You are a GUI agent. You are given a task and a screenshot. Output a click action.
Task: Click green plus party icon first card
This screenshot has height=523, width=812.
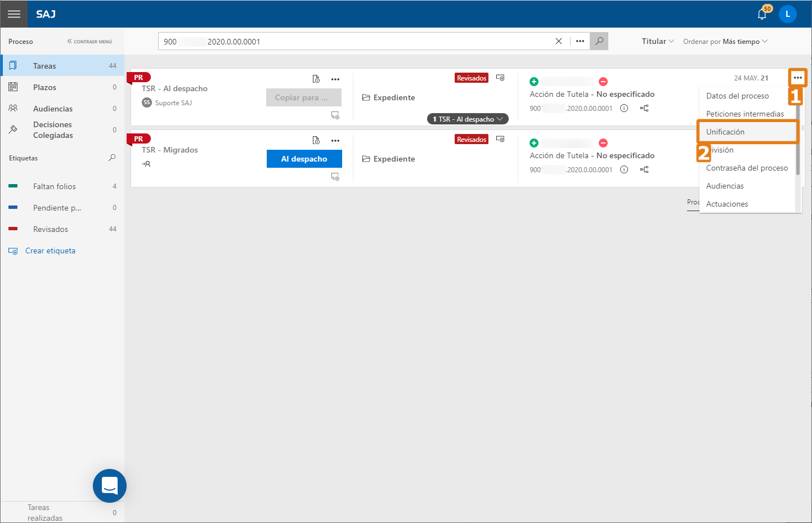click(x=534, y=82)
